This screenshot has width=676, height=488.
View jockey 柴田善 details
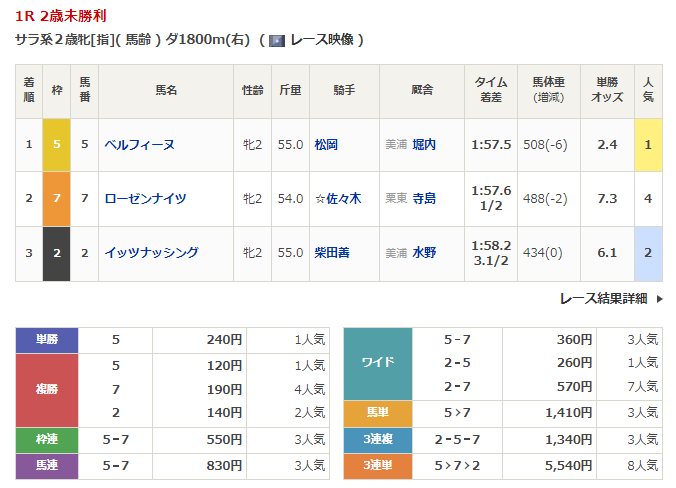pyautogui.click(x=332, y=253)
